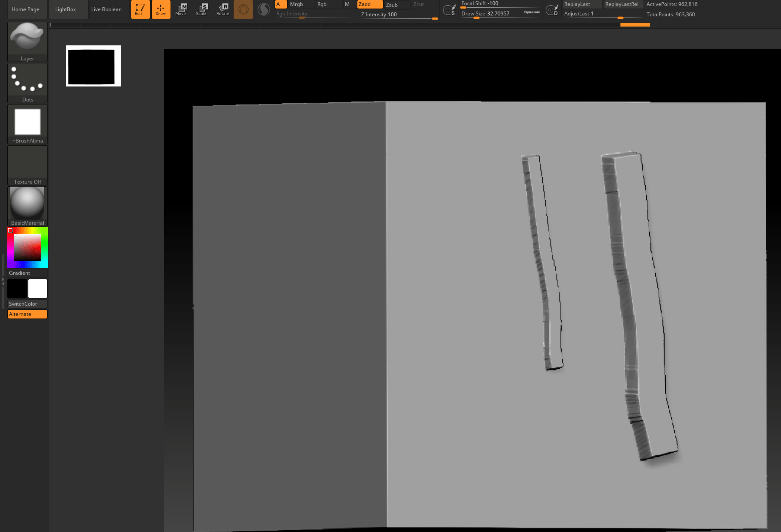
Task: Select the Rotate tool
Action: pos(223,8)
